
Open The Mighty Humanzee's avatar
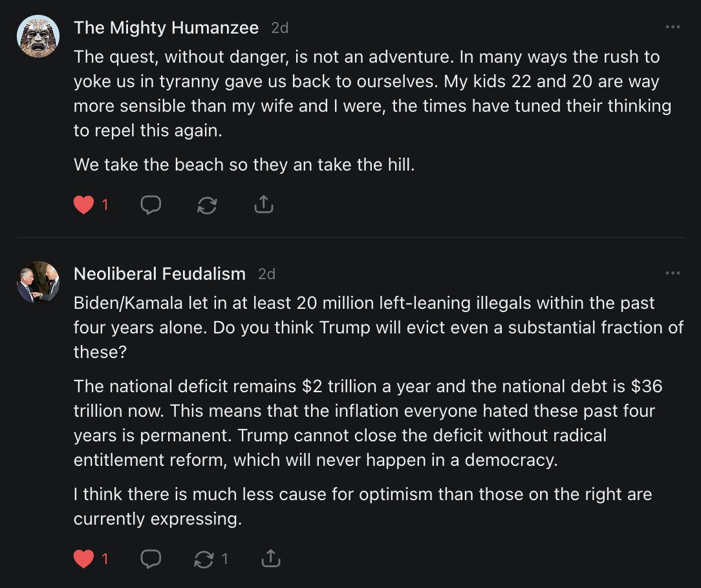pos(38,36)
